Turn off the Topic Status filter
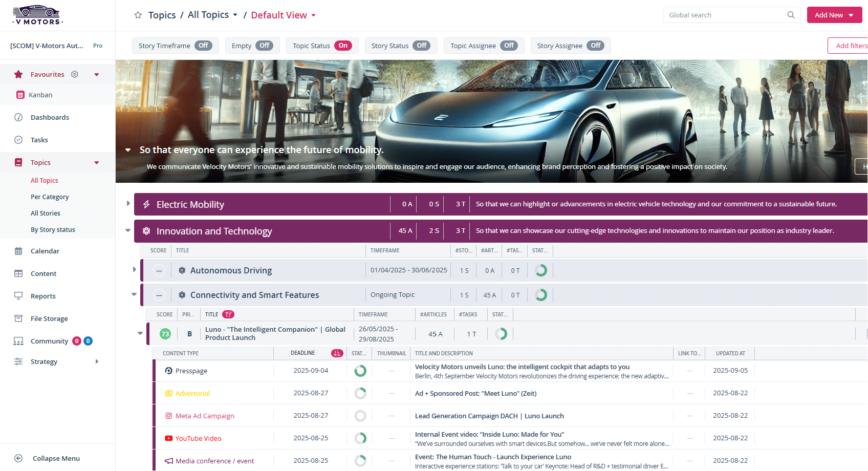Image resolution: width=868 pixels, height=471 pixels. click(x=342, y=46)
